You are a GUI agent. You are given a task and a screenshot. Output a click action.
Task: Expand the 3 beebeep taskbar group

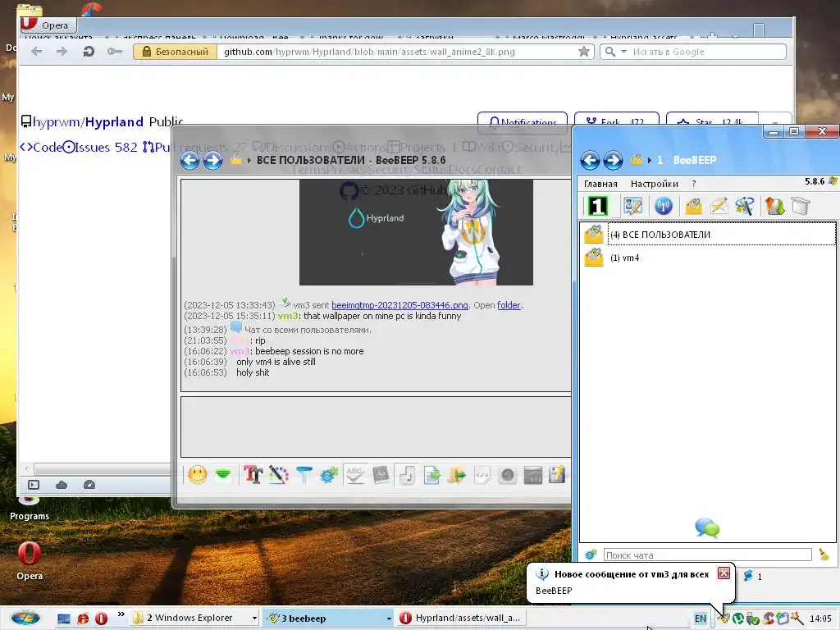tap(389, 619)
